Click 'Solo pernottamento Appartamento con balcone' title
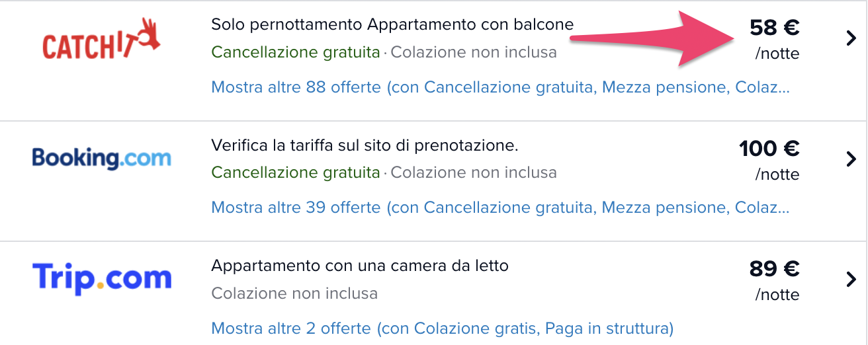The height and width of the screenshot is (345, 868). [392, 25]
